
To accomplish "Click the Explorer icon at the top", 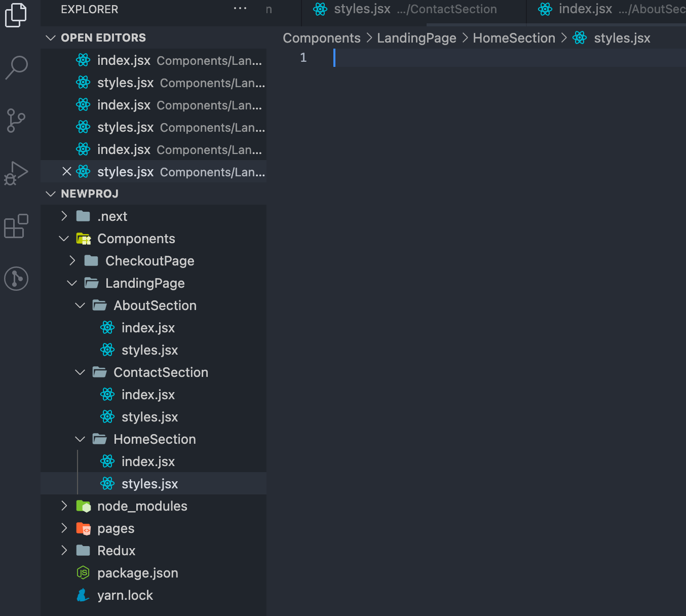I will [x=16, y=15].
